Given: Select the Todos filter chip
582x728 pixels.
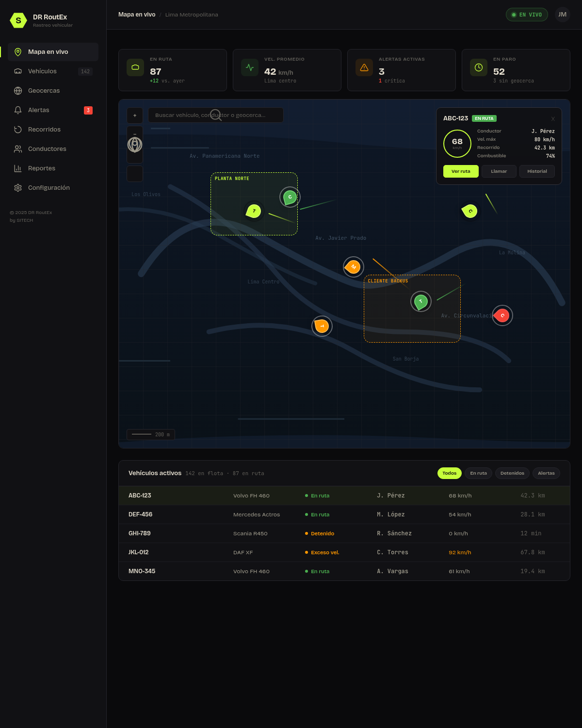Looking at the screenshot, I should [450, 473].
